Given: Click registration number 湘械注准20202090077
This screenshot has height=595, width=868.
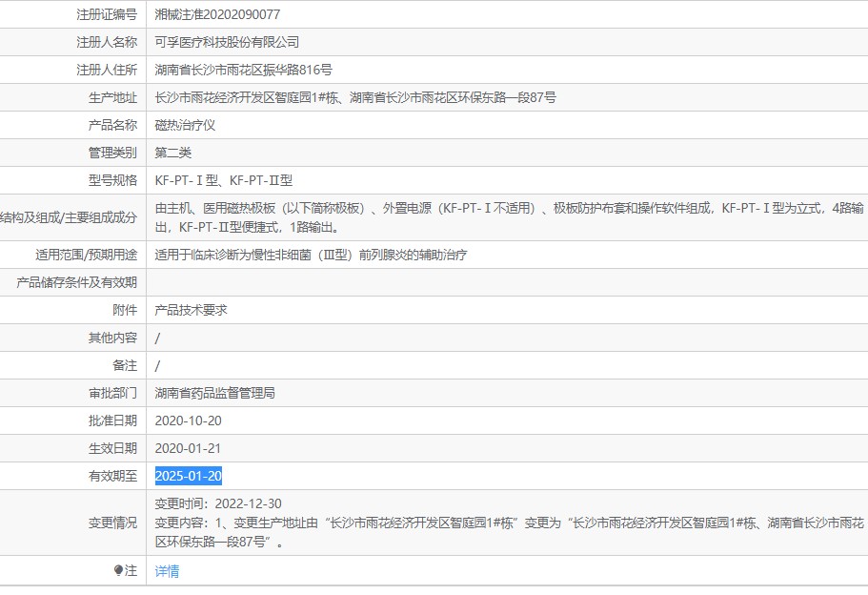Looking at the screenshot, I should coord(217,14).
